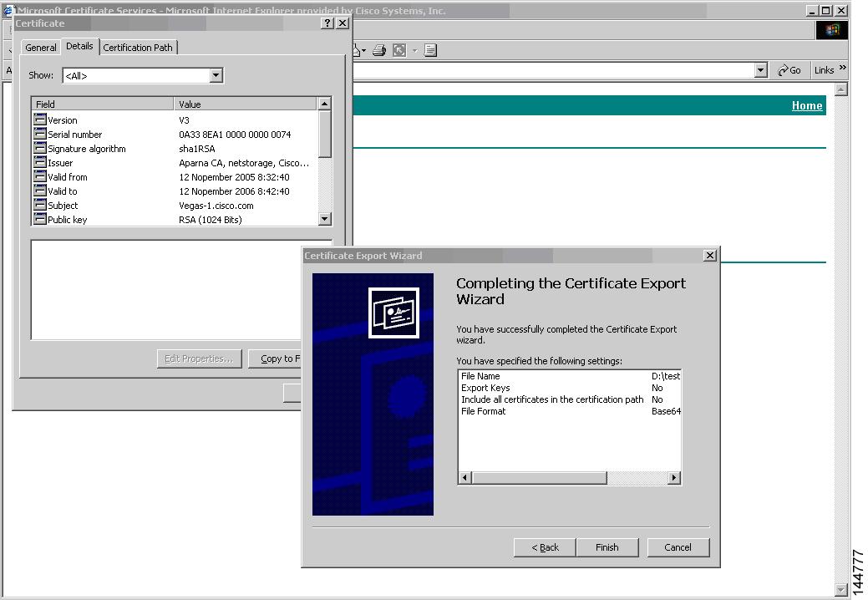
Task: Click the Issuer field icon
Action: tap(40, 162)
